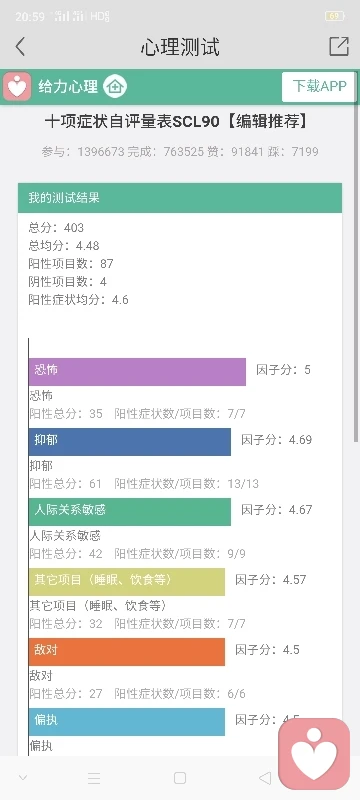Tap the 给力心理 heart logo
360x800 pixels.
pos(17,86)
